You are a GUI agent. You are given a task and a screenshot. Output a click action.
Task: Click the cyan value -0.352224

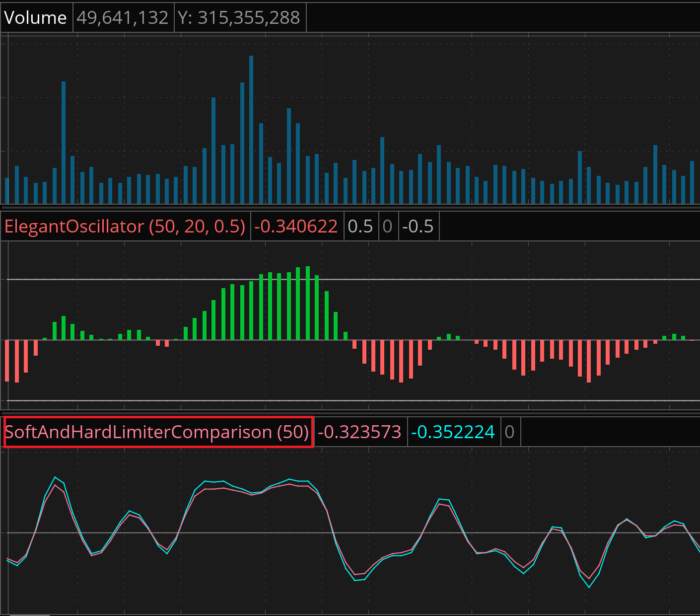453,432
